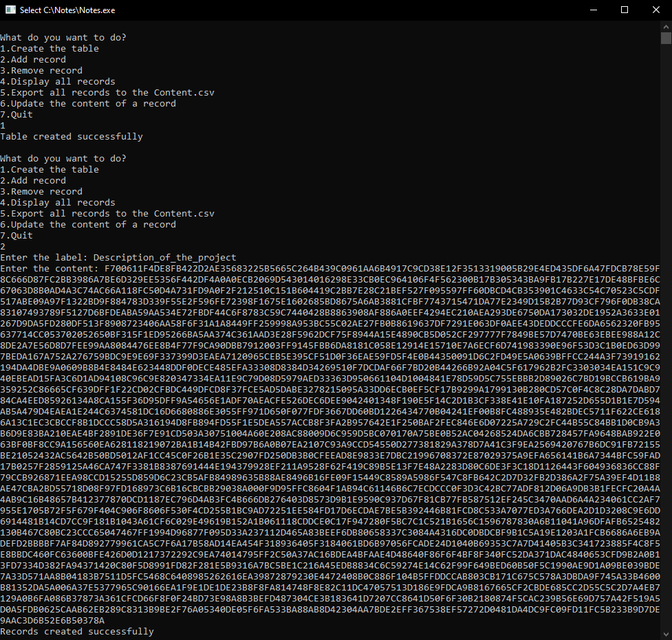The height and width of the screenshot is (640, 672).
Task: Click the hex line starting '637714CC'
Action: [330, 335]
